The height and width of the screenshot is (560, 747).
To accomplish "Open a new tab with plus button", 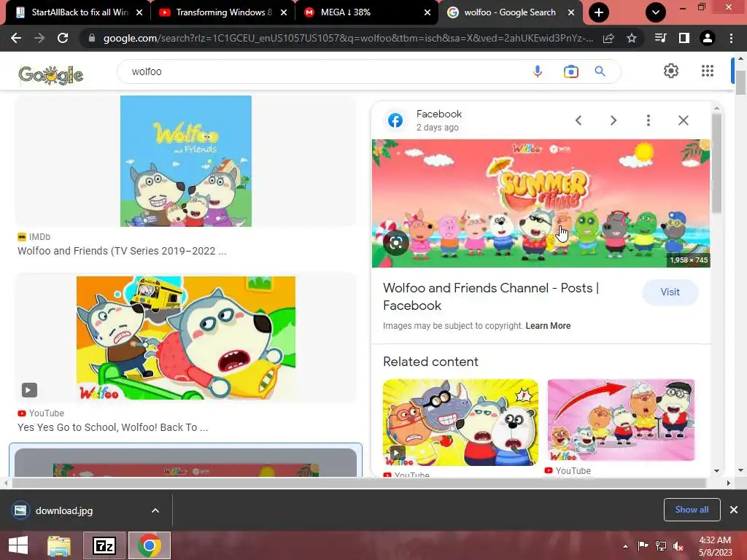I will click(x=599, y=12).
